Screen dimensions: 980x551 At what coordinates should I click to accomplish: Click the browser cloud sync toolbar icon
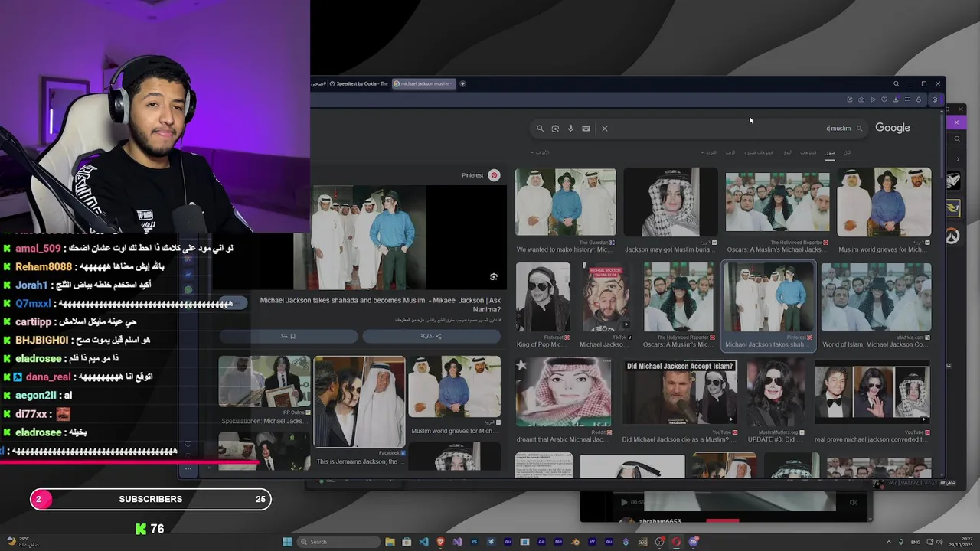(861, 99)
